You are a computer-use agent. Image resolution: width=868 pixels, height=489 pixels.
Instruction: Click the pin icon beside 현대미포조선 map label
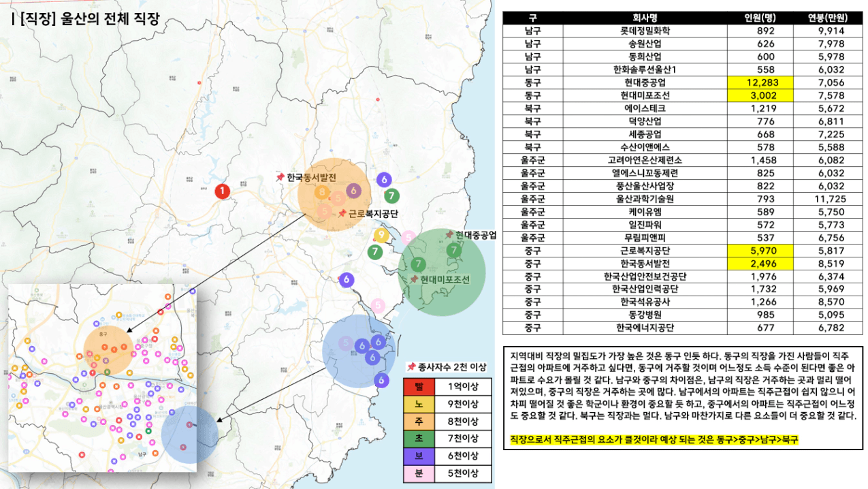coord(414,279)
